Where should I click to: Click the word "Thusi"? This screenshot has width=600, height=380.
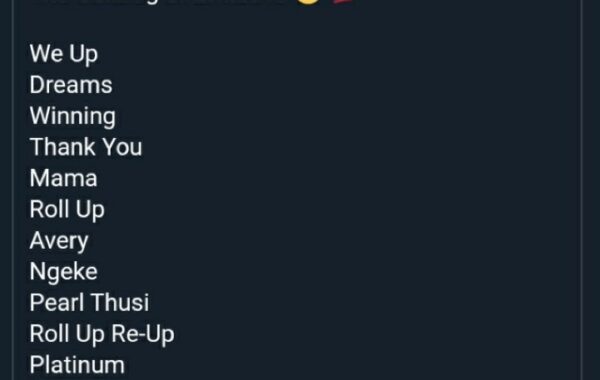[x=120, y=303]
